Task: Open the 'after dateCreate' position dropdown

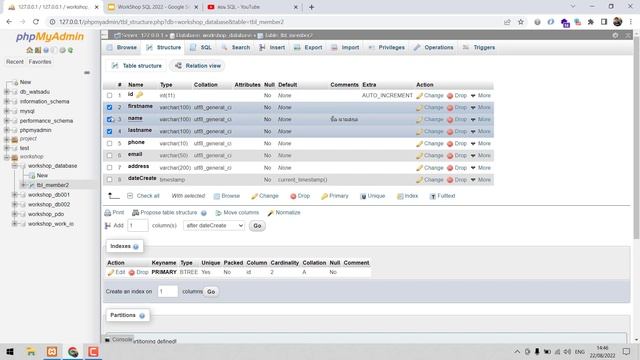Action: click(x=214, y=226)
